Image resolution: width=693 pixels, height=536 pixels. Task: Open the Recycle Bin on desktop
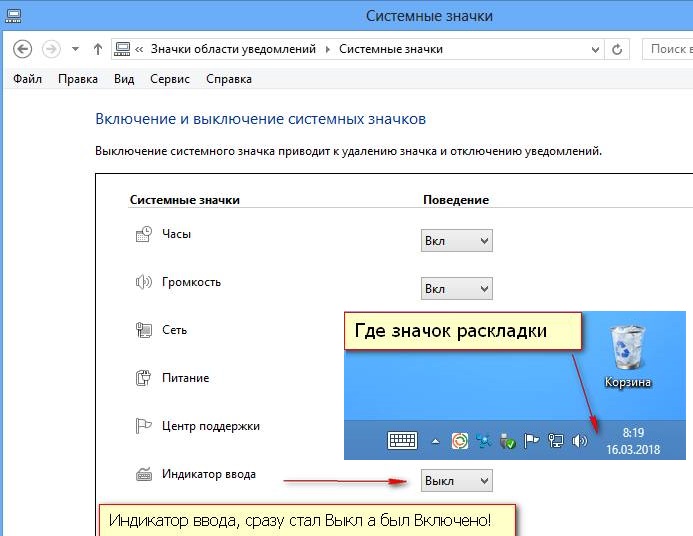628,355
